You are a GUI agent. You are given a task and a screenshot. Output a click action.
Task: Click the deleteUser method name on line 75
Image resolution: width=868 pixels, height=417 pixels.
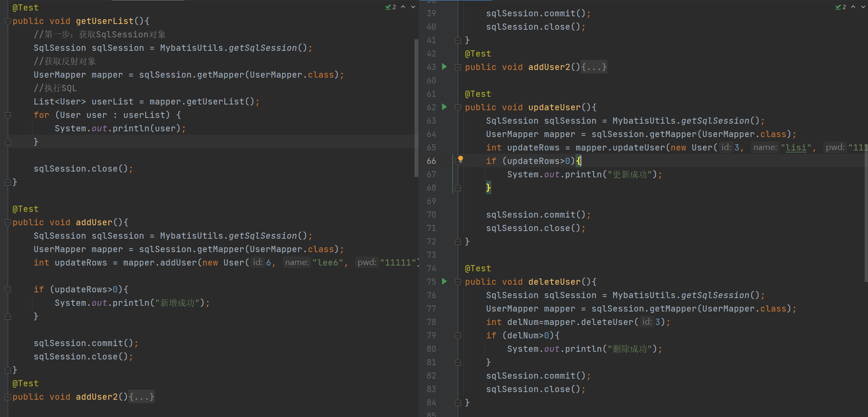pos(555,282)
